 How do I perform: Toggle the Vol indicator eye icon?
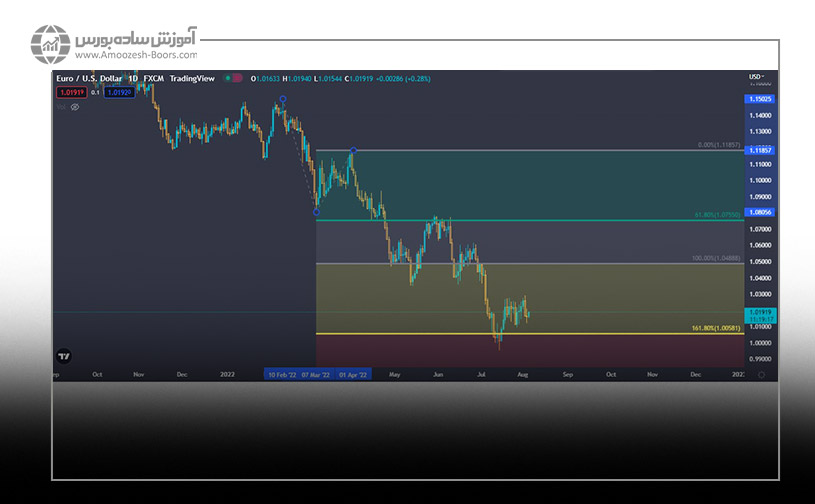pos(75,106)
